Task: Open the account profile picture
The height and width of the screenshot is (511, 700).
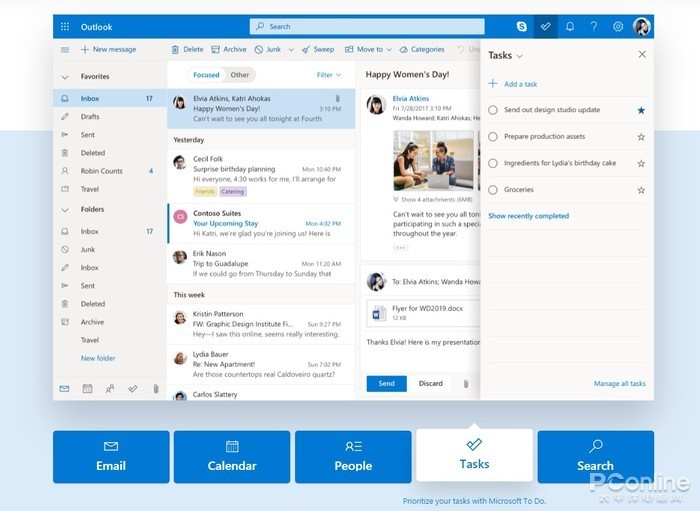Action: 642,26
